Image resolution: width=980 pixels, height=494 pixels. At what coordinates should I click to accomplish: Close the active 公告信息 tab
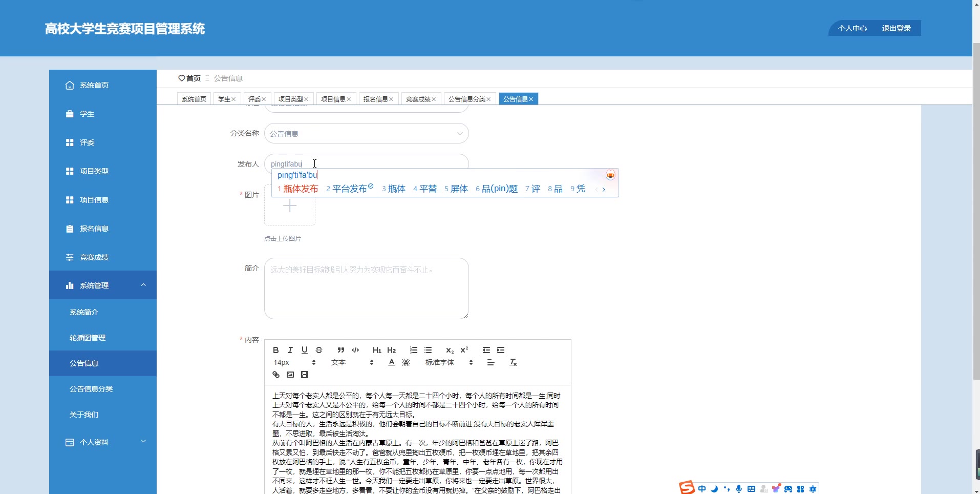(531, 99)
